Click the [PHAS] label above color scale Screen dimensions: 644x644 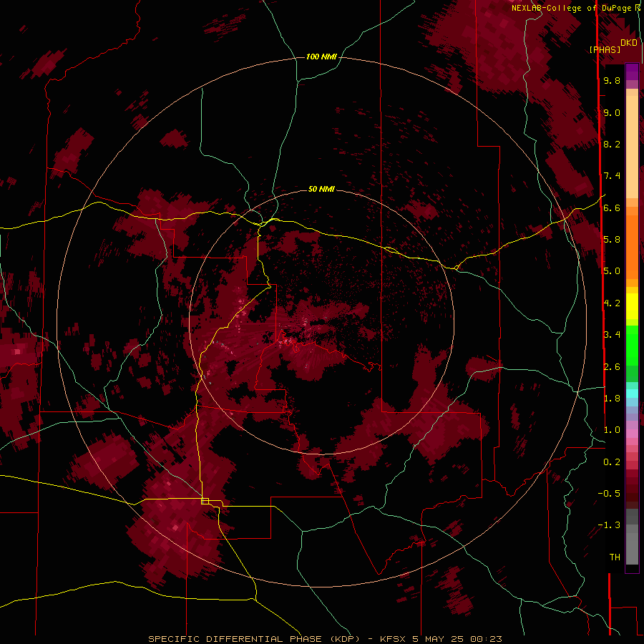[x=605, y=50]
